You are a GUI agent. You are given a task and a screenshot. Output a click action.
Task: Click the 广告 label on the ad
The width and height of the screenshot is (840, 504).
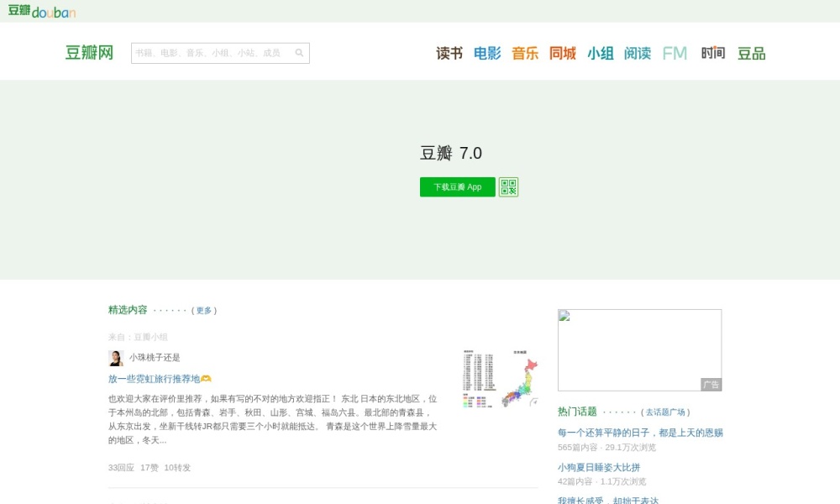coord(711,385)
